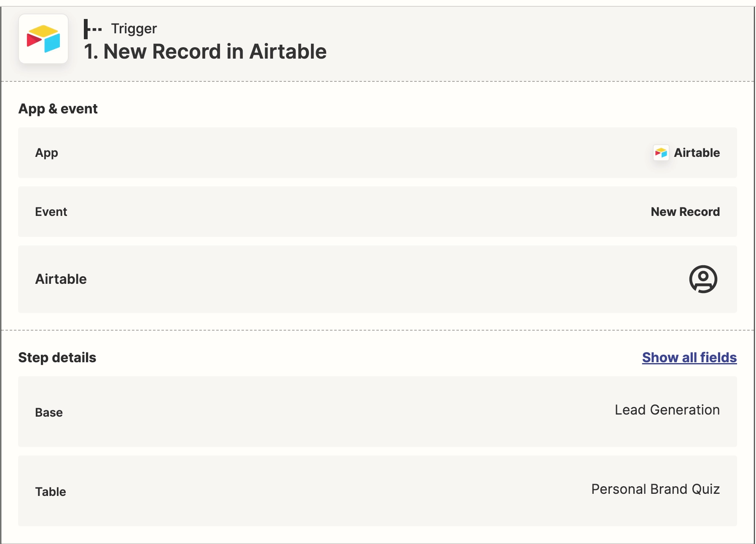756x544 pixels.
Task: Select the "New Record" event value
Action: tap(685, 212)
